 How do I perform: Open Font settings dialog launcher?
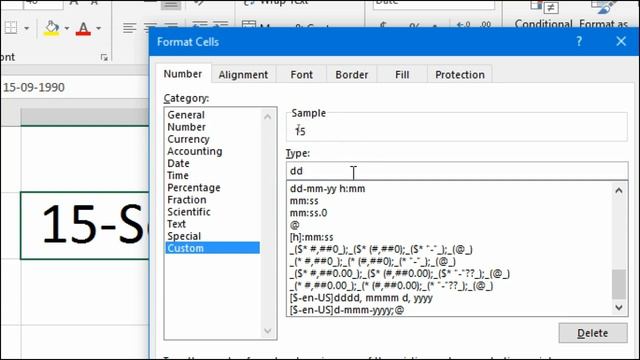104,58
